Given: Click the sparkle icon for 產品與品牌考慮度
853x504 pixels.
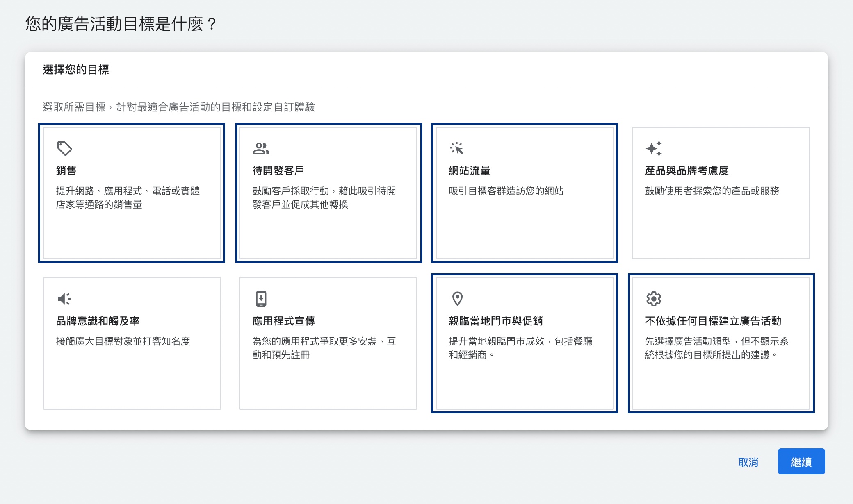Looking at the screenshot, I should (x=654, y=148).
